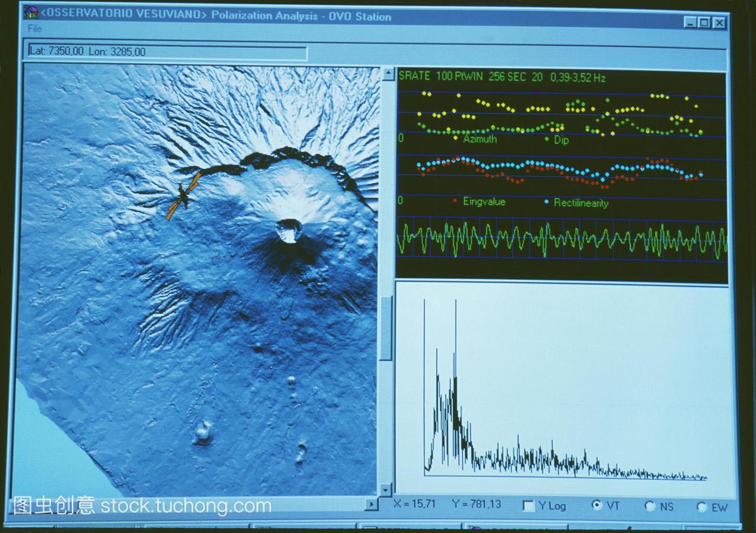This screenshot has height=533, width=756.
Task: Click the Lat/Lon coordinate field
Action: [x=168, y=51]
